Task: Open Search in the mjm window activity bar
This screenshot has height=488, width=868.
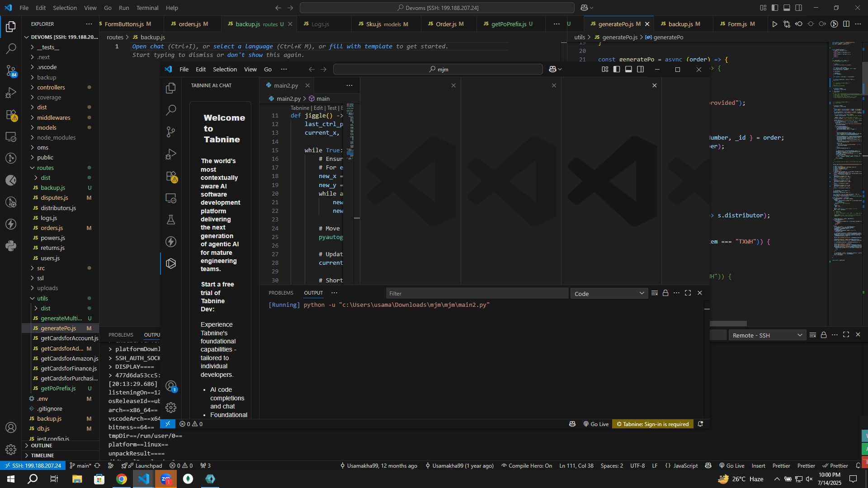Action: pos(171,110)
